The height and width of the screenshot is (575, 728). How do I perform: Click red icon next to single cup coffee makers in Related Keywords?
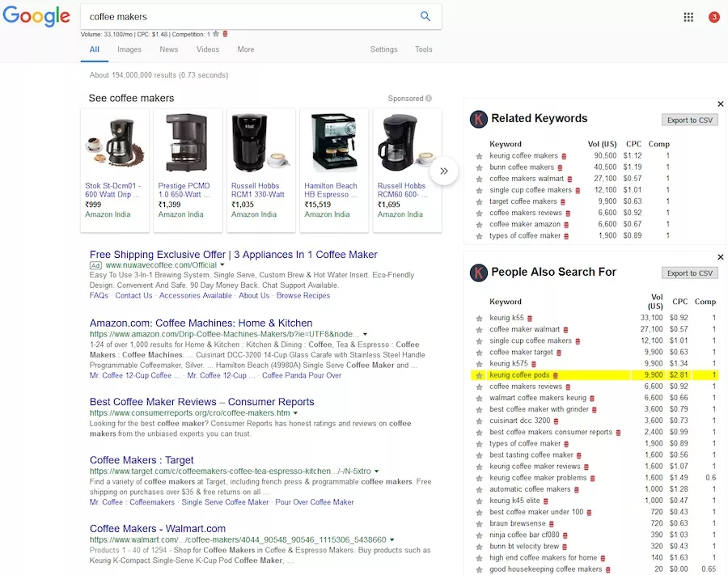click(578, 190)
